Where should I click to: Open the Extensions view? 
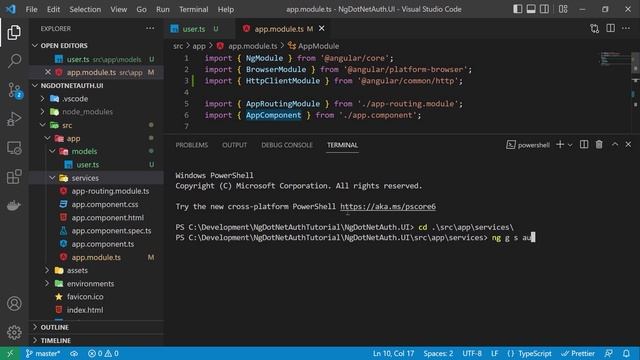(x=14, y=177)
